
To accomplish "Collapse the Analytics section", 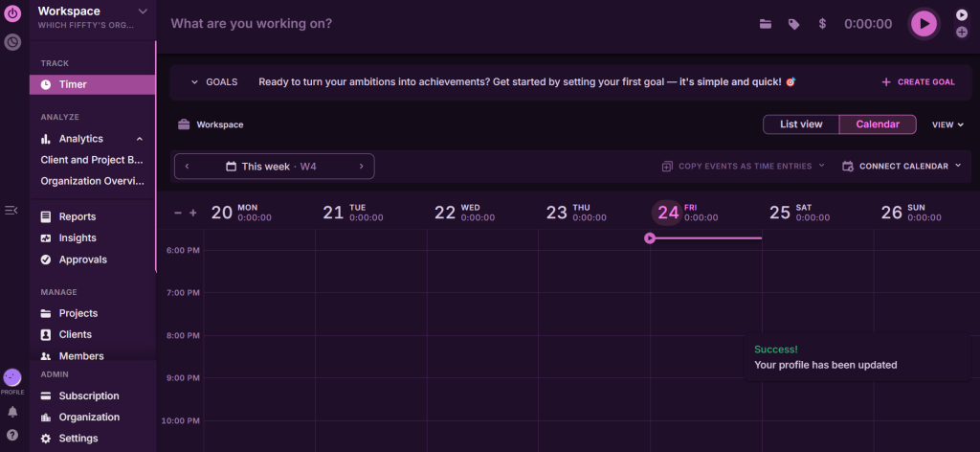I will pyautogui.click(x=140, y=139).
